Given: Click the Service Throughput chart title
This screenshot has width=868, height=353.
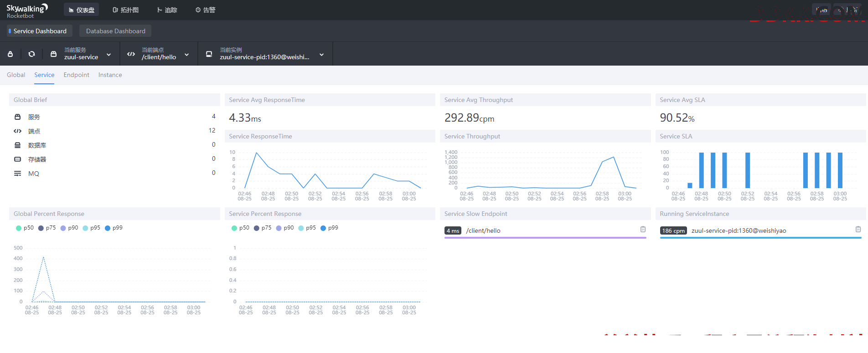Looking at the screenshot, I should coord(472,136).
